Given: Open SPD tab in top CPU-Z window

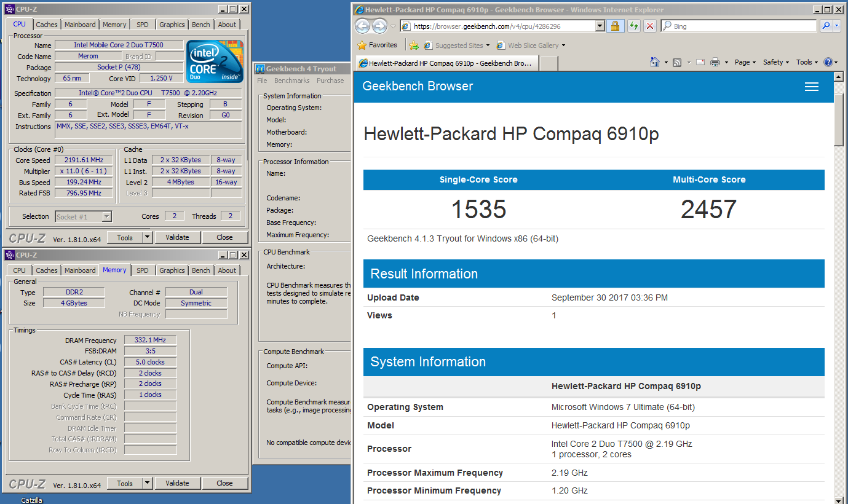Looking at the screenshot, I should tap(142, 25).
